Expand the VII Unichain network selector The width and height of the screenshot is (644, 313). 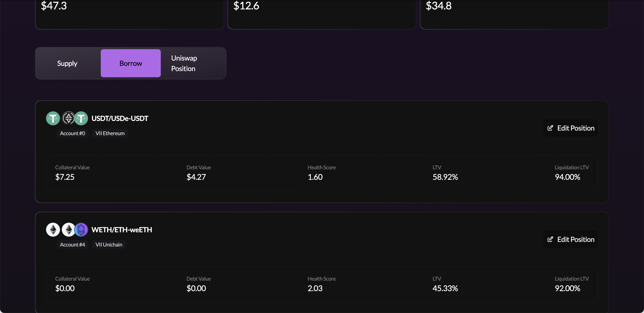(109, 244)
